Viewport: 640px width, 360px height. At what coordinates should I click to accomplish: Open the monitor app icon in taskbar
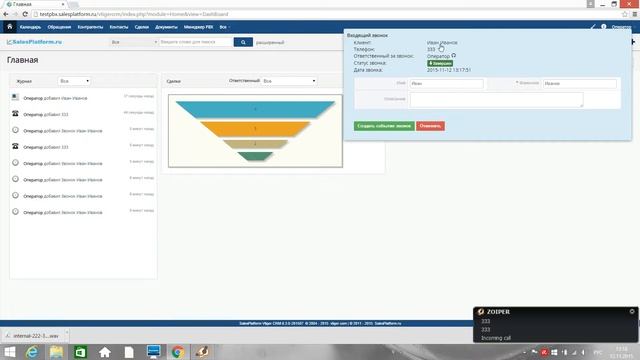(x=153, y=352)
